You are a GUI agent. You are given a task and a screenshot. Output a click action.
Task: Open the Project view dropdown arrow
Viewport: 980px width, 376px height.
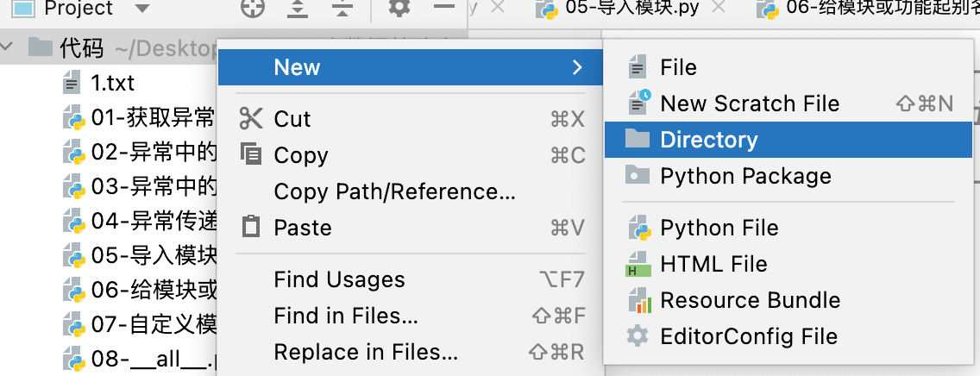pyautogui.click(x=142, y=9)
